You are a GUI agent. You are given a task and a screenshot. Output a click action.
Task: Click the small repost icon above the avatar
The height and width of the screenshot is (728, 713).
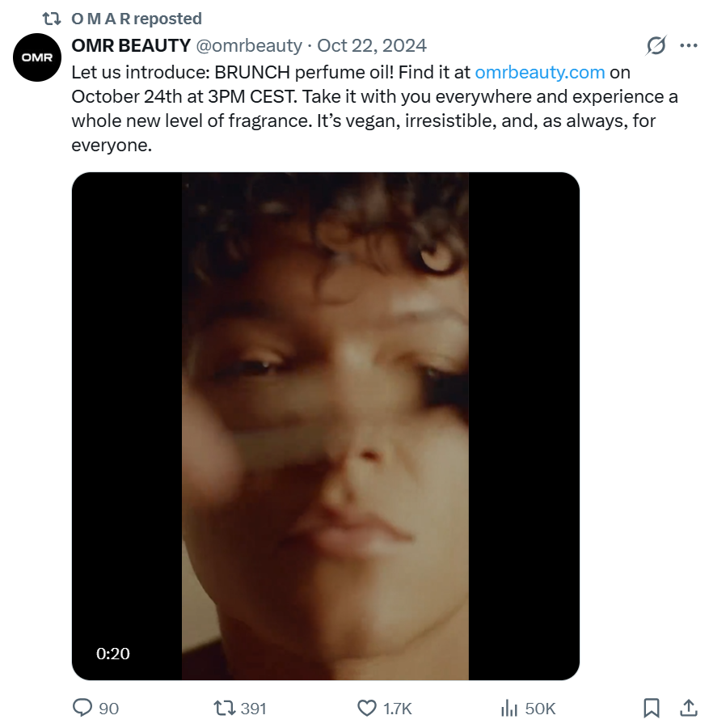(x=52, y=18)
